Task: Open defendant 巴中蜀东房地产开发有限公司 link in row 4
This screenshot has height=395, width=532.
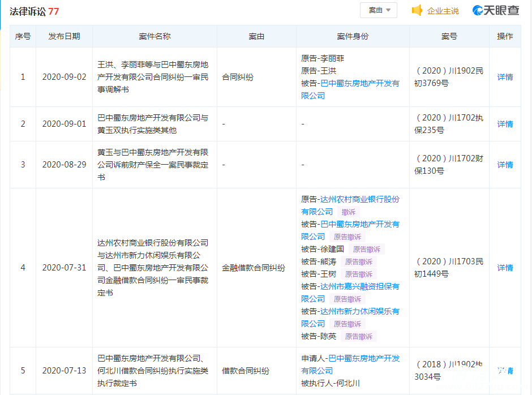Action: [350, 230]
